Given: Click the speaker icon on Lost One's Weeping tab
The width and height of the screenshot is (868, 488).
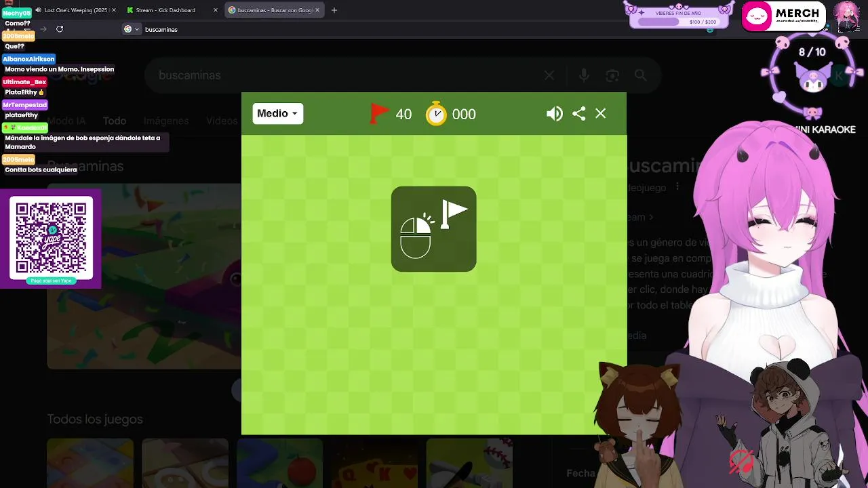Looking at the screenshot, I should (38, 10).
